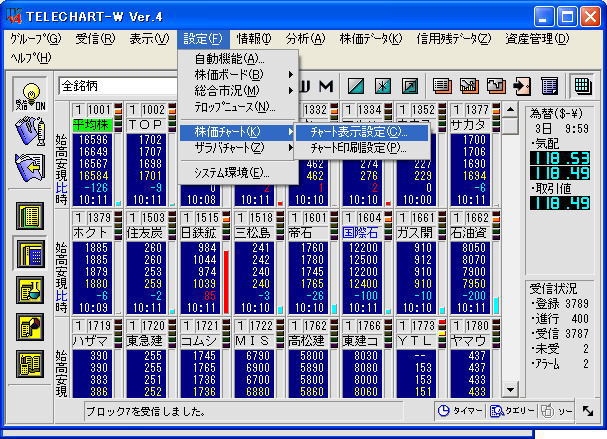Click the arrow-in-box chart toolbar icon
Image resolution: width=607 pixels, height=439 pixels.
pos(410,86)
